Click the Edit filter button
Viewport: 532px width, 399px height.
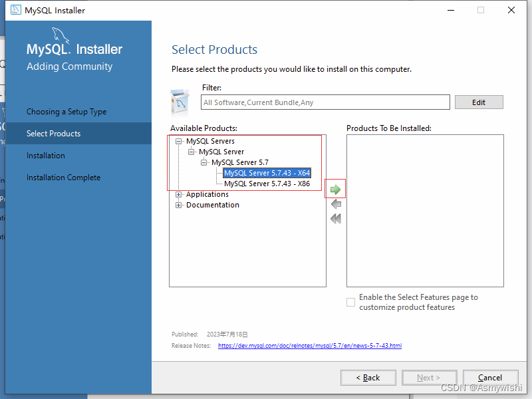tap(479, 102)
